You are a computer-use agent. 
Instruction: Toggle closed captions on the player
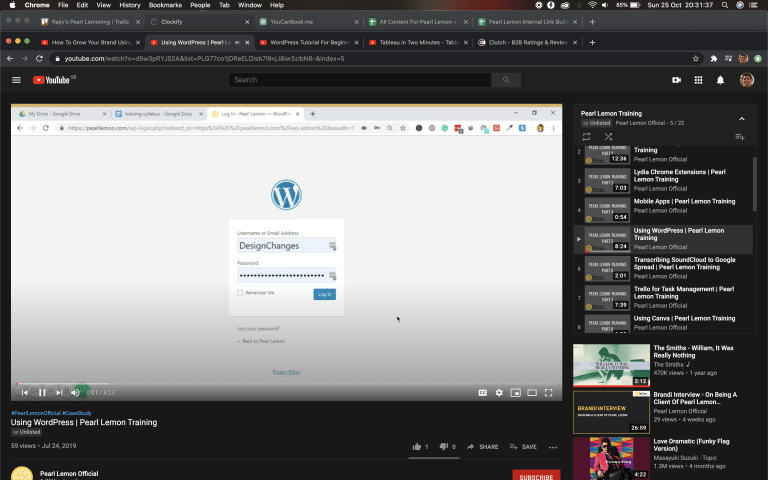[x=482, y=392]
